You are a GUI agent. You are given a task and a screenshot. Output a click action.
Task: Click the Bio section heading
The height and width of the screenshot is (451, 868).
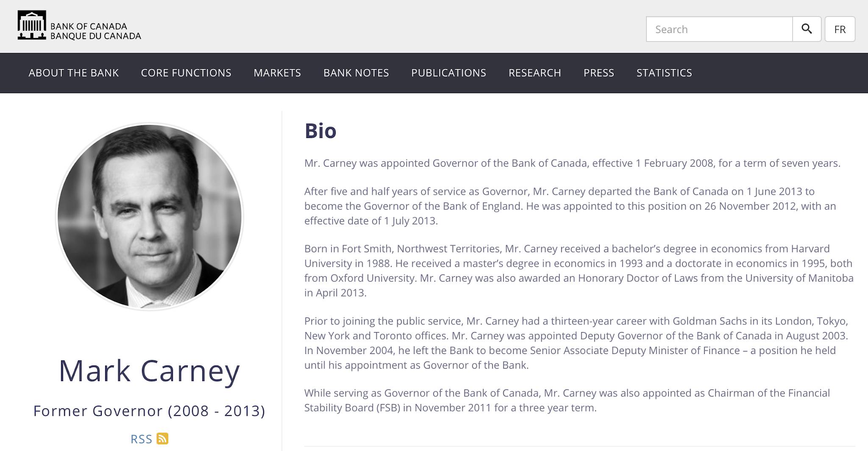(320, 131)
